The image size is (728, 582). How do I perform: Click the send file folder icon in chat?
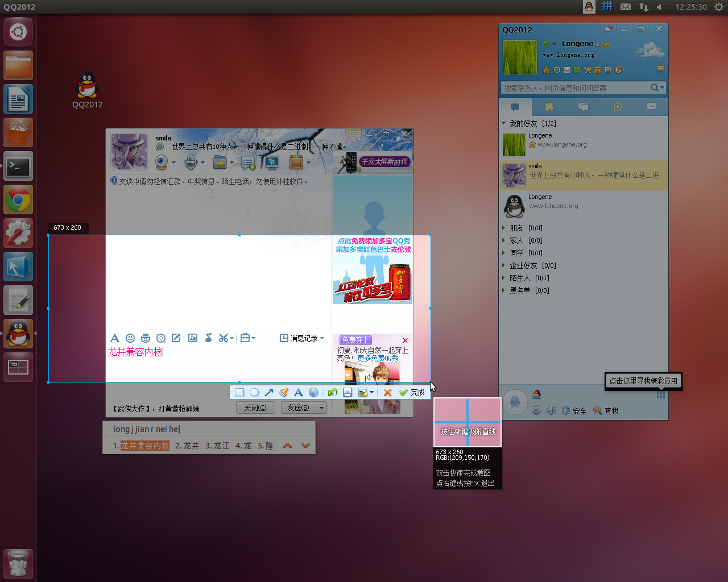(219, 163)
